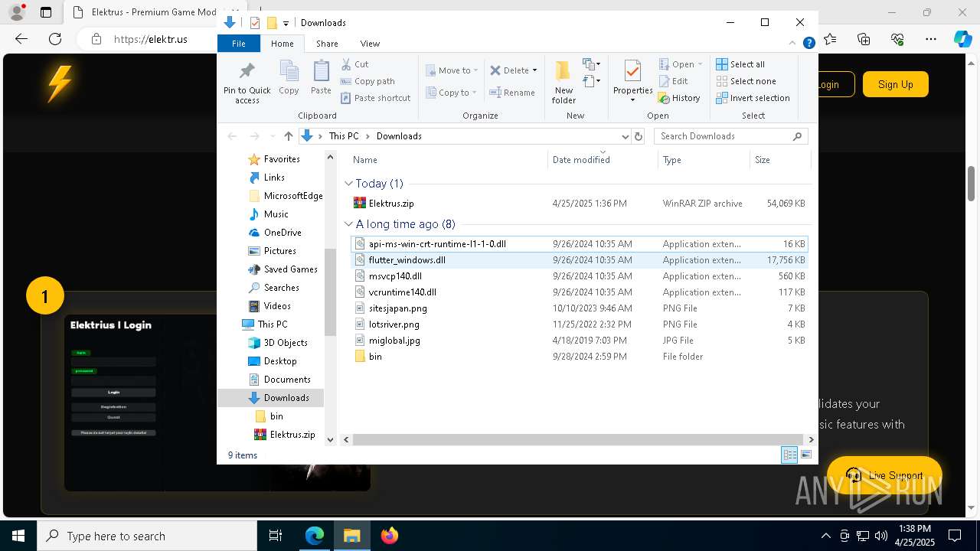Select sitesjapan.png file
This screenshot has height=551, width=980.
click(x=580, y=308)
